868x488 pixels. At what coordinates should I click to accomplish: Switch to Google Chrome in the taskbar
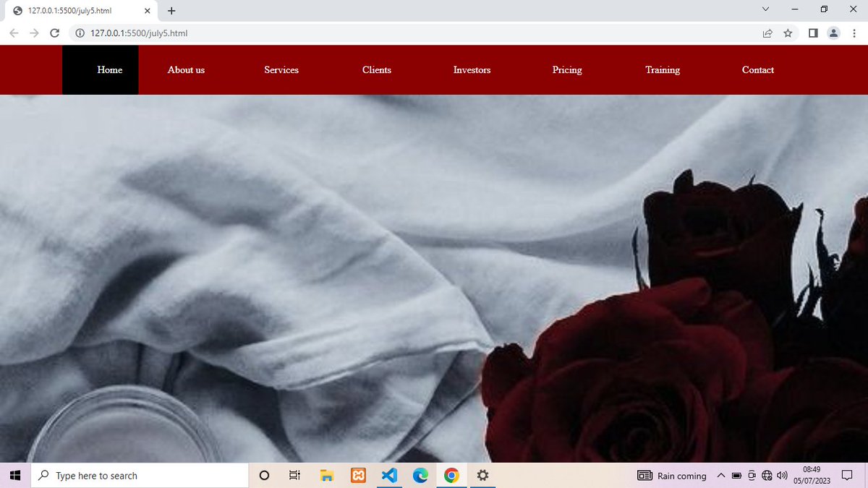click(451, 475)
